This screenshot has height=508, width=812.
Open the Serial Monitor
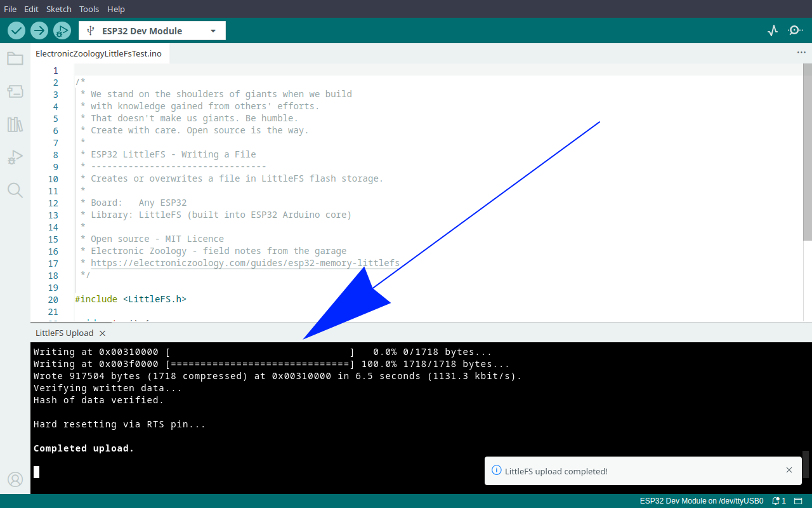[x=796, y=30]
